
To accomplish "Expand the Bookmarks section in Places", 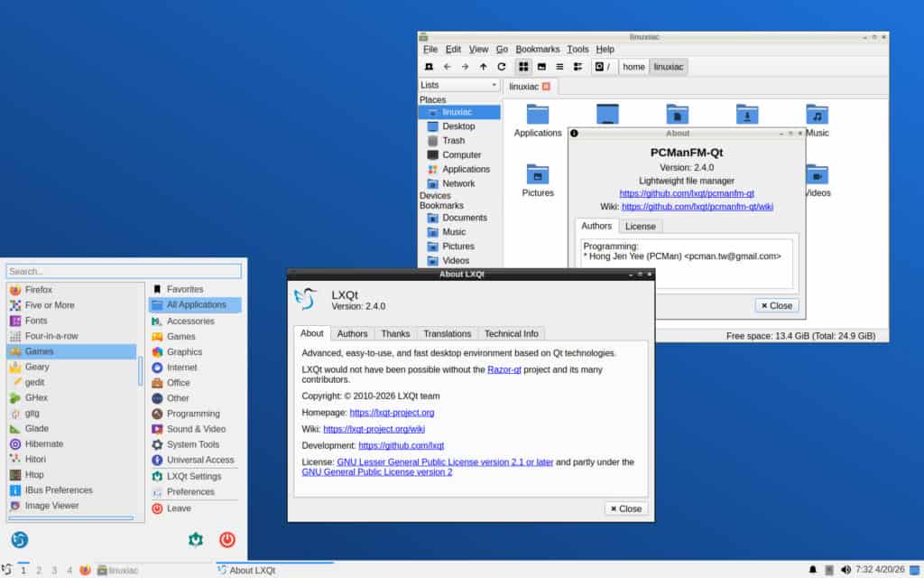I will pos(441,205).
